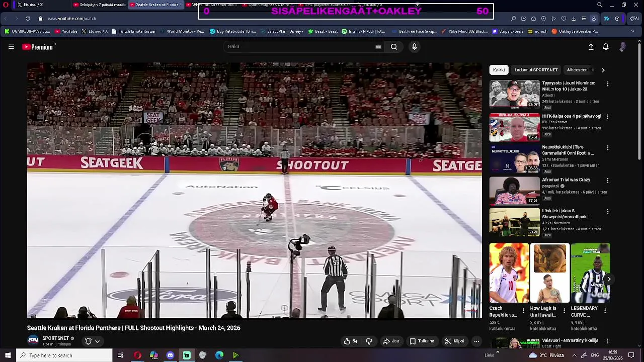Like the Kraken at Panthers video
This screenshot has width=644, height=362.
(x=350, y=341)
